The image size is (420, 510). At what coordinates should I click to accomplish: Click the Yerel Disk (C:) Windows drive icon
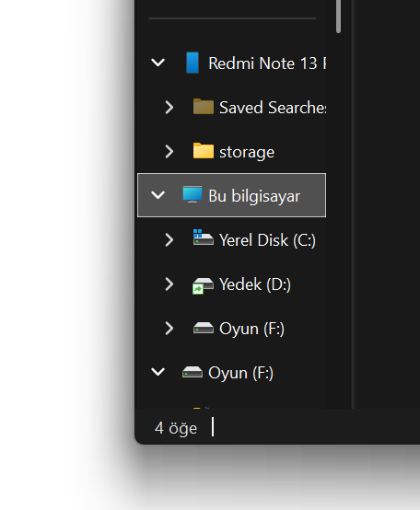tap(204, 238)
